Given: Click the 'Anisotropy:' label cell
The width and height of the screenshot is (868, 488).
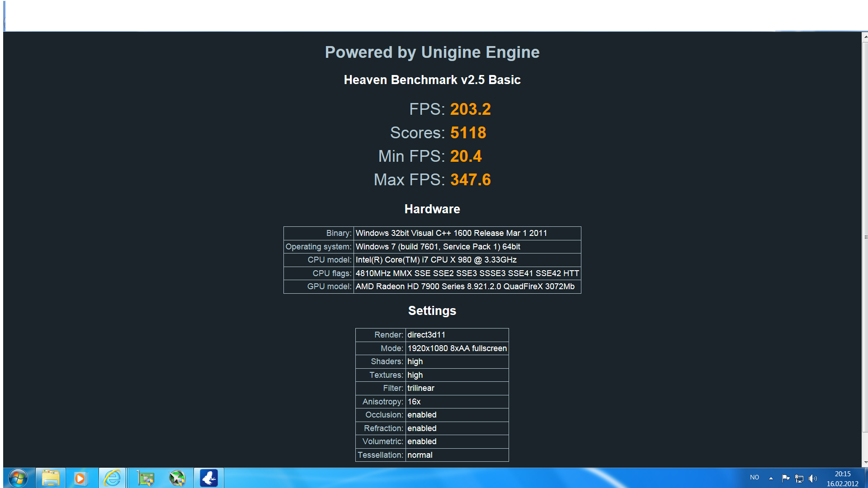Looking at the screenshot, I should coord(381,402).
